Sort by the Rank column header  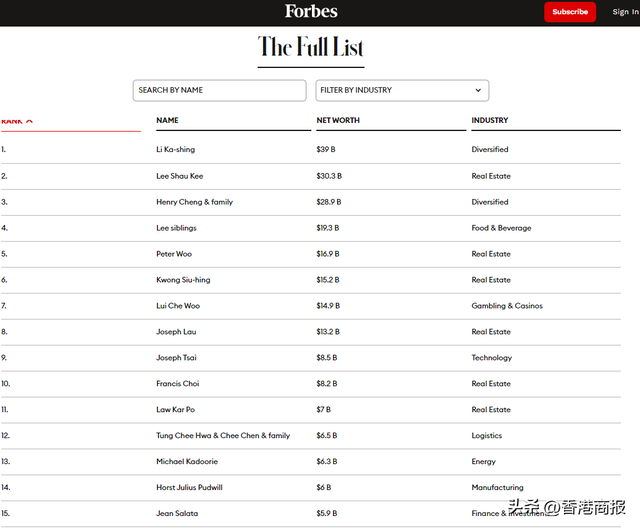tap(12, 122)
